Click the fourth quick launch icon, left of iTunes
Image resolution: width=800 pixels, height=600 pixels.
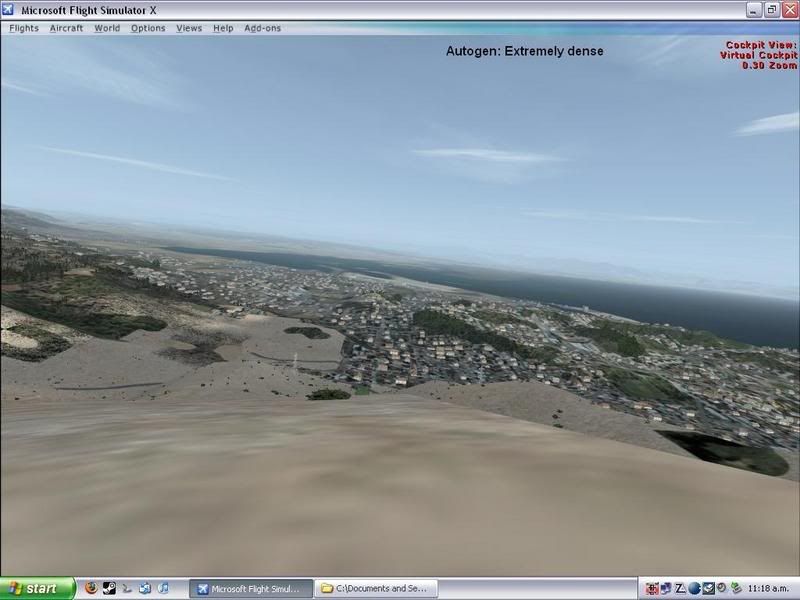pyautogui.click(x=145, y=589)
